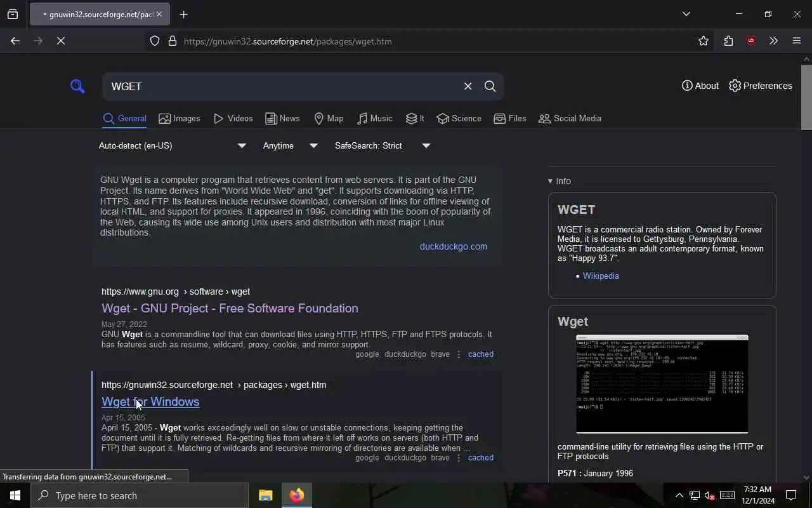Open the language dropdown Auto-detect (en-US)
The height and width of the screenshot is (508, 812).
click(x=172, y=146)
